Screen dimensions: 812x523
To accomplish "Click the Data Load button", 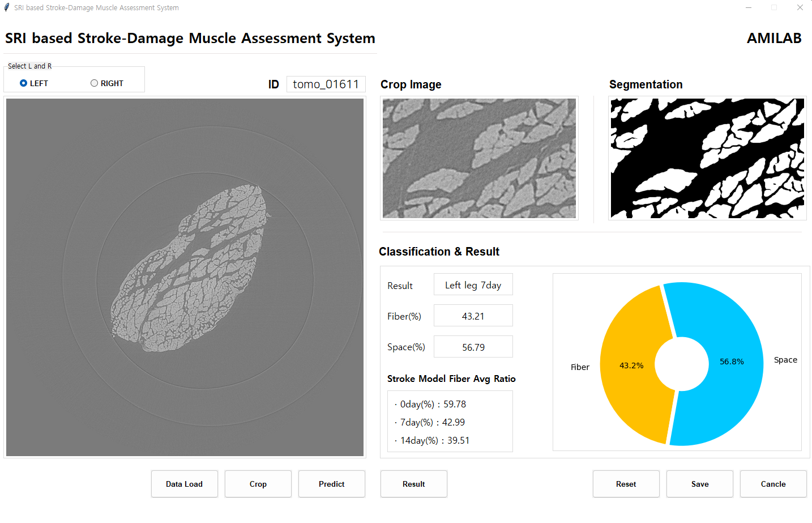I will 185,484.
